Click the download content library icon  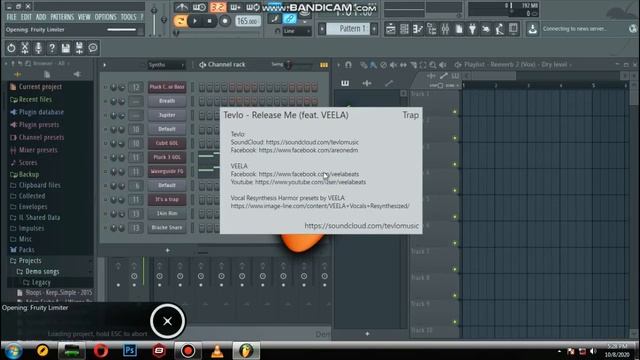pyautogui.click(x=533, y=29)
